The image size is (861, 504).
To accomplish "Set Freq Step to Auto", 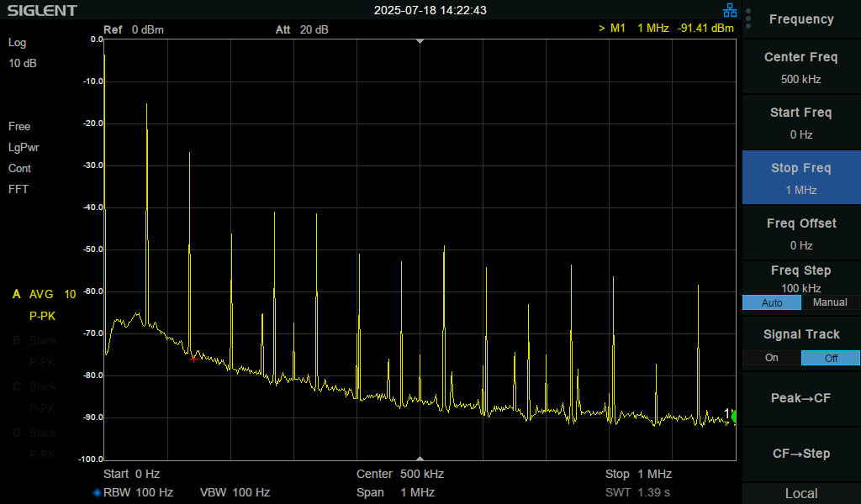I will pos(772,302).
